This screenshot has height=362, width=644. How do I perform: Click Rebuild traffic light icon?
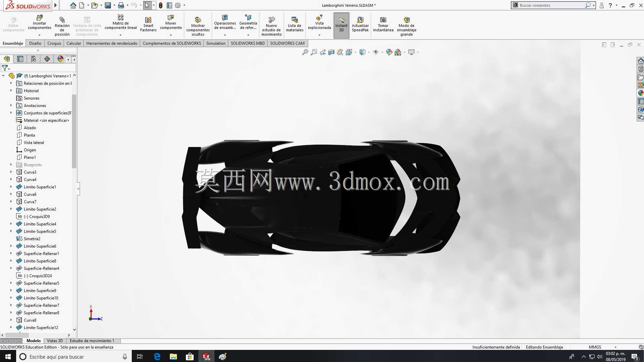coord(161,5)
